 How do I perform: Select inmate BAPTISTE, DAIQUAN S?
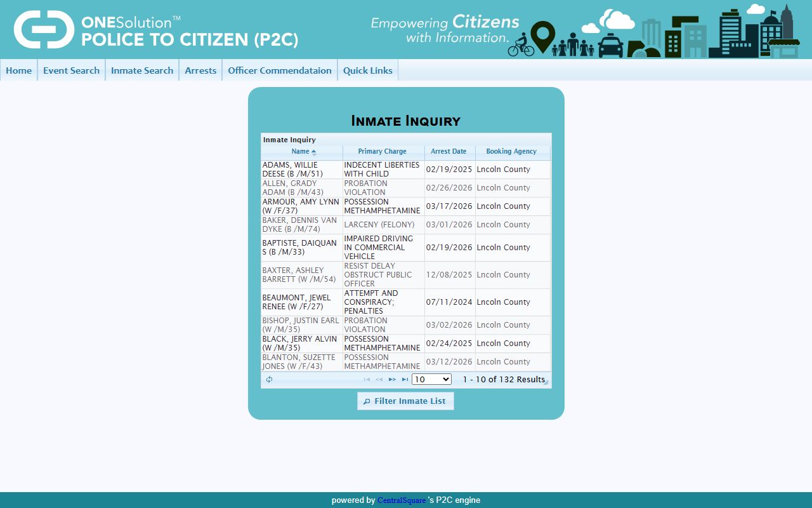(x=406, y=248)
